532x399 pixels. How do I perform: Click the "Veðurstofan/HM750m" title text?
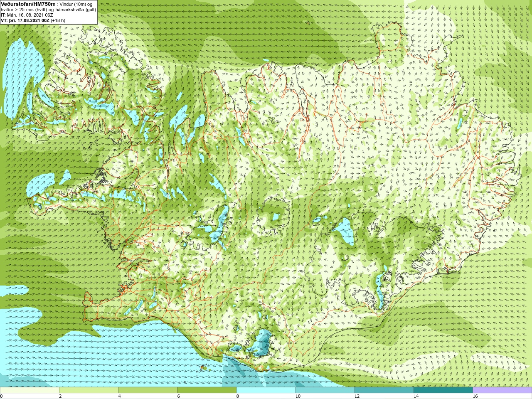tap(28, 4)
